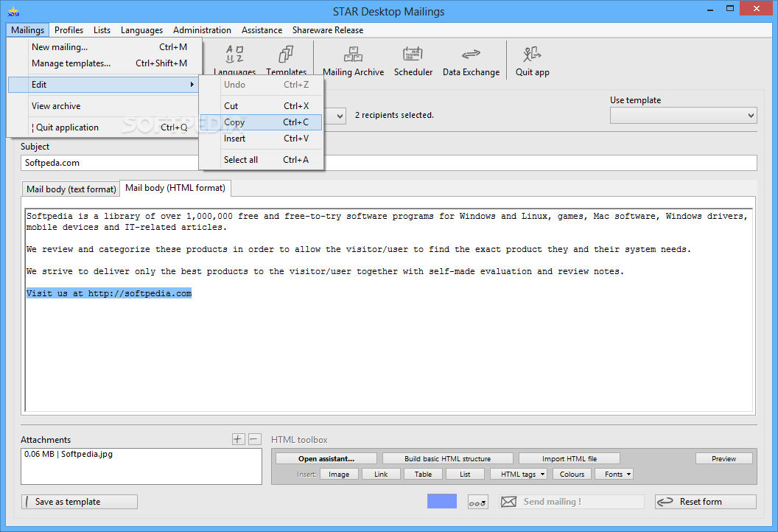
Task: Insert a List via HTML toolbox
Action: (x=465, y=474)
